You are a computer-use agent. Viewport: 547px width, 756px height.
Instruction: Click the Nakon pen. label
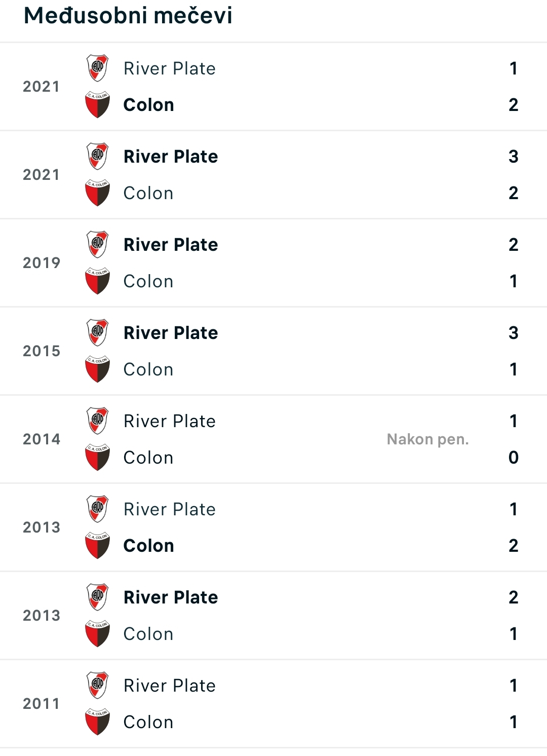(x=428, y=439)
